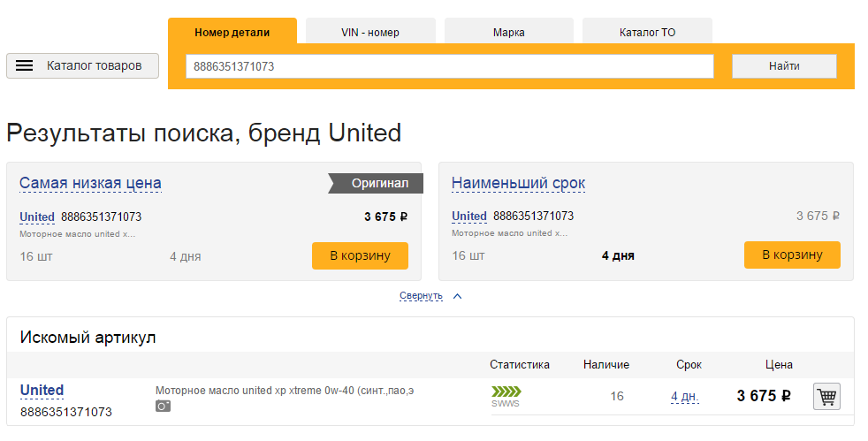The height and width of the screenshot is (441, 868).
Task: Switch to the Номер детали tab
Action: 232,32
